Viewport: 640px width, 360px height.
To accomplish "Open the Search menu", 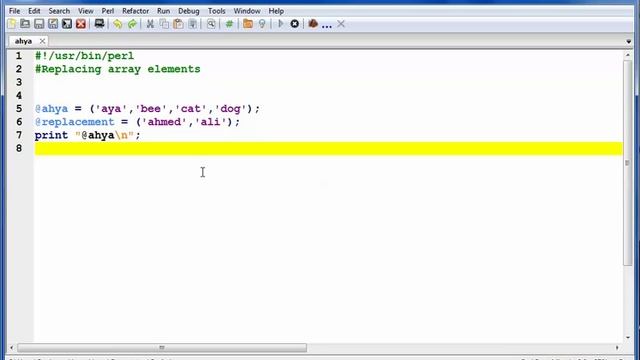I will [x=59, y=11].
